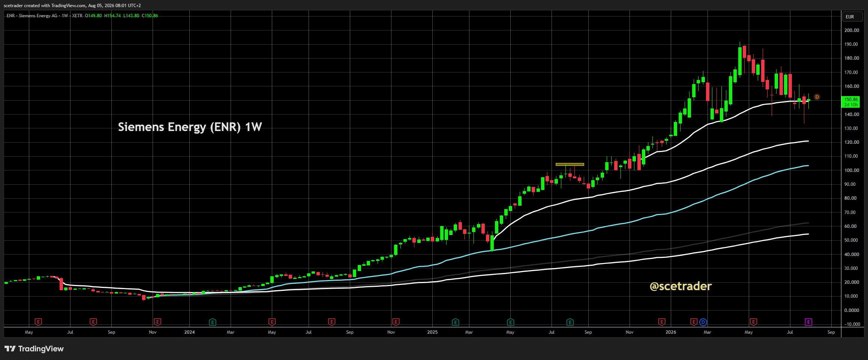Select the red earnings marker at November 2023
This screenshot has width=868, height=360.
[x=157, y=322]
